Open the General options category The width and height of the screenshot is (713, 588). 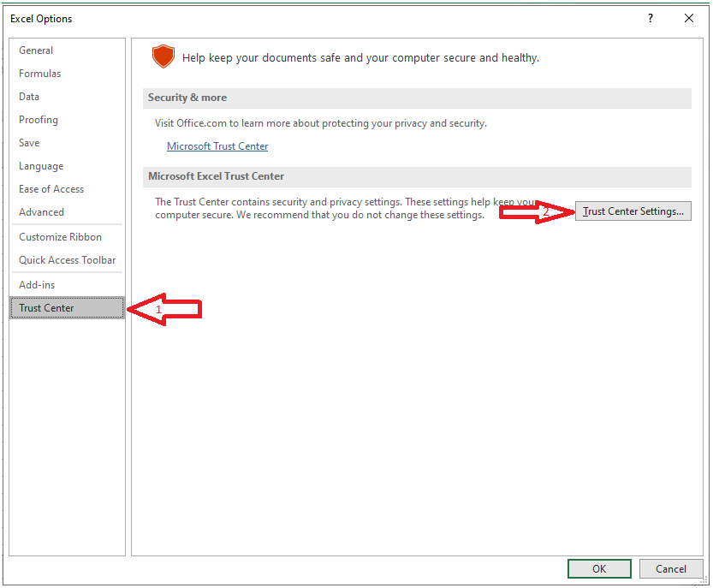coord(36,50)
